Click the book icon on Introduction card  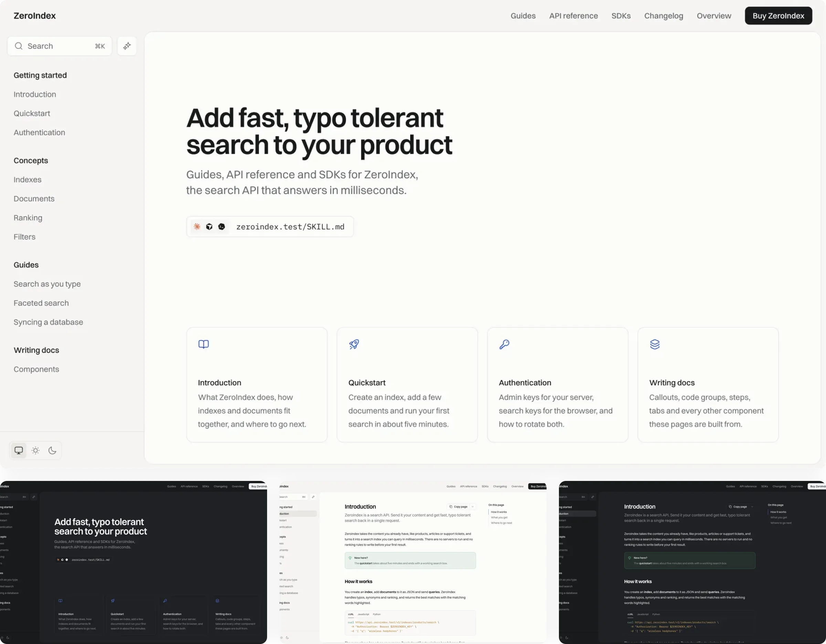point(203,344)
